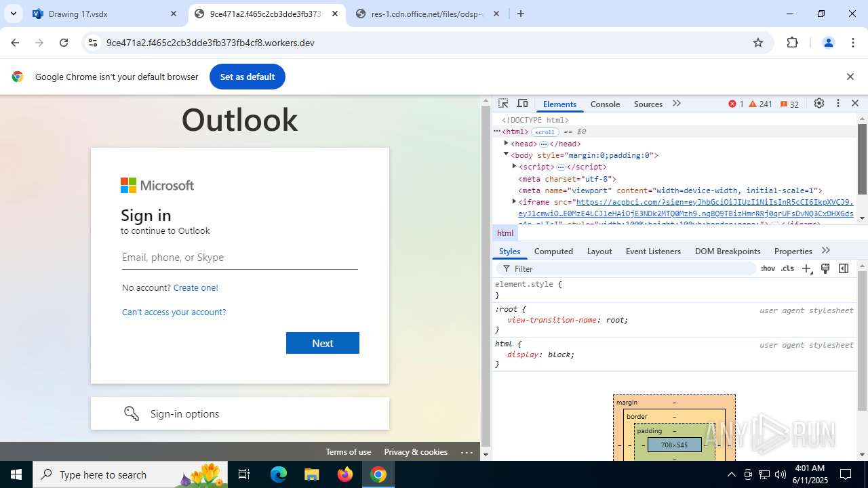Open Firefox from taskbar

coord(345,474)
